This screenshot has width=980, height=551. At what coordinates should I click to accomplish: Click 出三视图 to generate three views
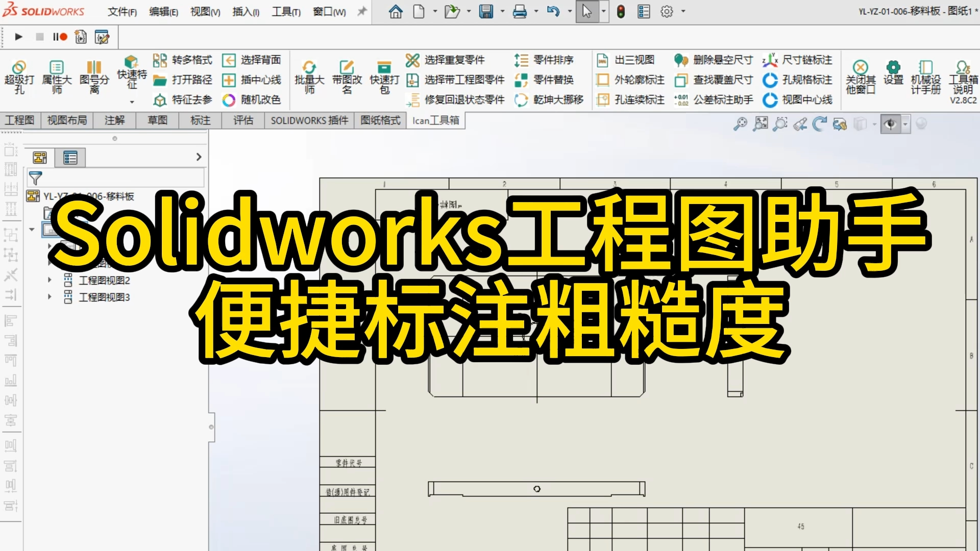[x=627, y=60]
